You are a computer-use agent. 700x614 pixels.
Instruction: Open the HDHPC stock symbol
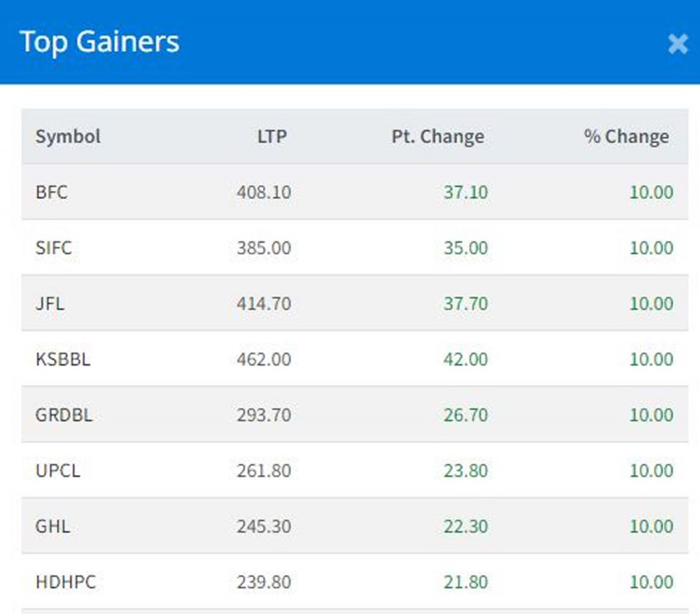(65, 582)
